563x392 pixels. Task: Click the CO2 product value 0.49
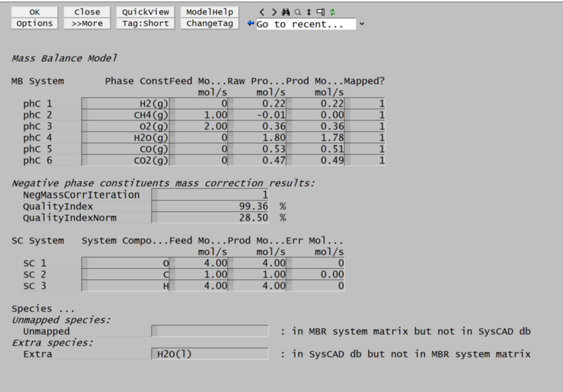tap(316, 160)
